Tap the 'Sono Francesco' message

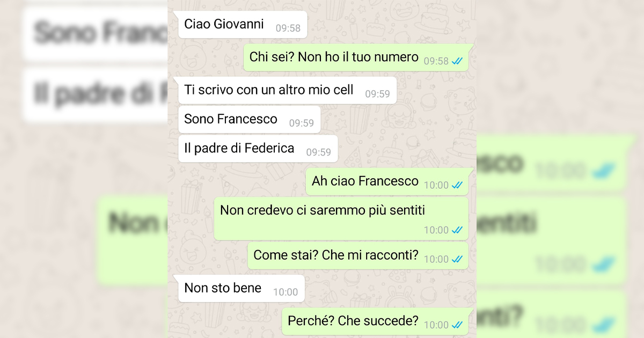tap(249, 119)
